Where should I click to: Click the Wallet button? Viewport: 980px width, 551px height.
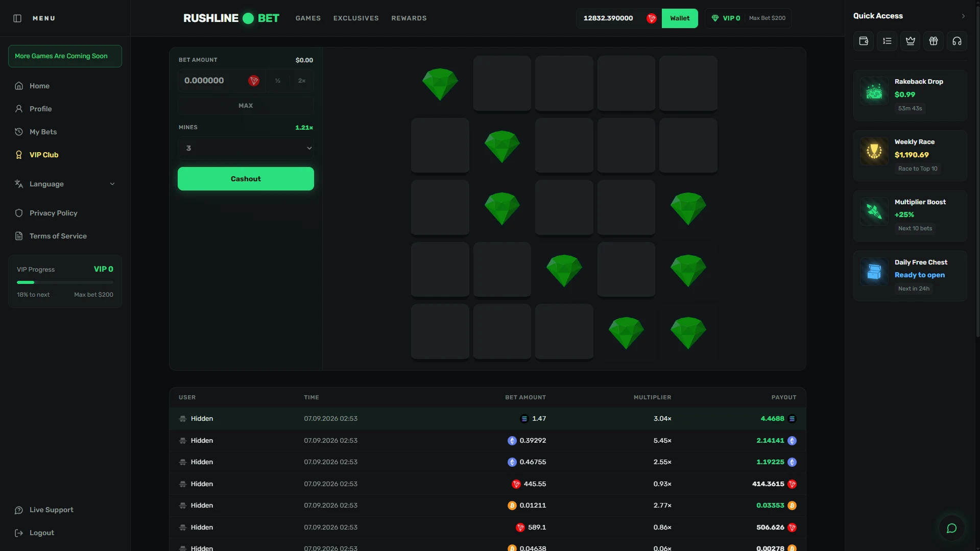(x=680, y=18)
